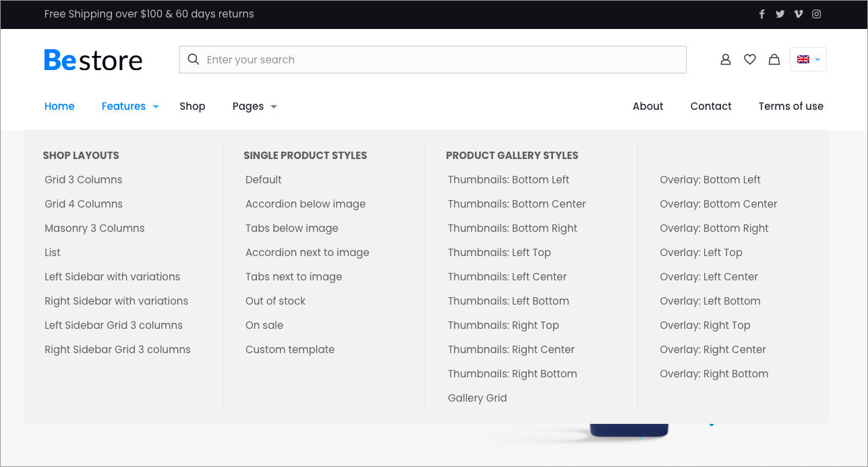Image resolution: width=868 pixels, height=467 pixels.
Task: Open Tabs below image style
Action: [x=292, y=228]
